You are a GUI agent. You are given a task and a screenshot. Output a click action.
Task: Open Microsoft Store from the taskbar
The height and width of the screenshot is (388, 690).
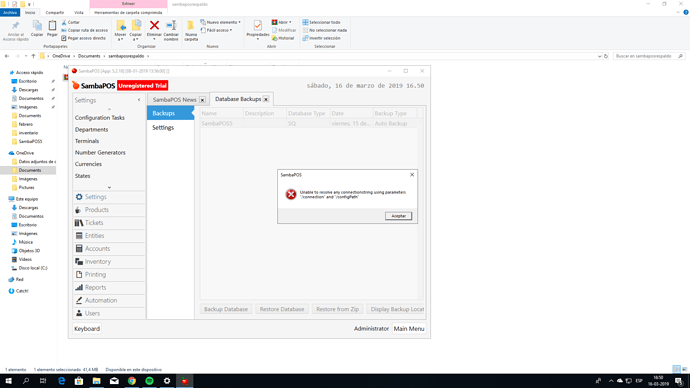79,381
